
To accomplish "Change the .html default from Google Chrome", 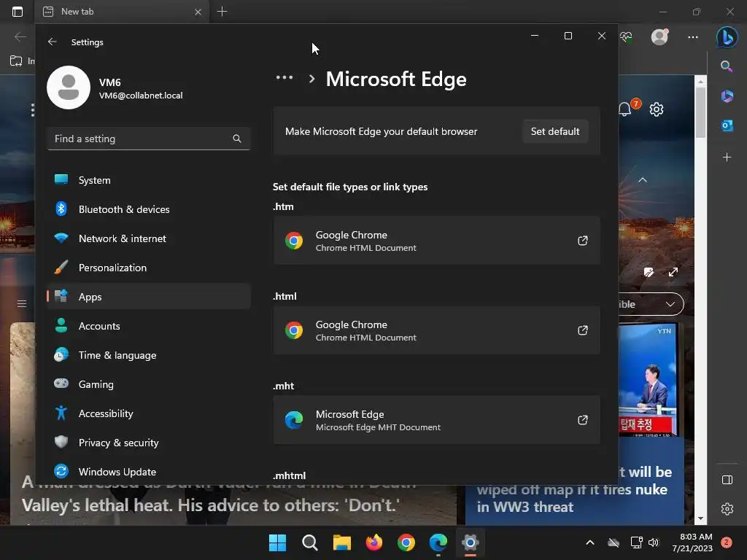I will pyautogui.click(x=436, y=330).
